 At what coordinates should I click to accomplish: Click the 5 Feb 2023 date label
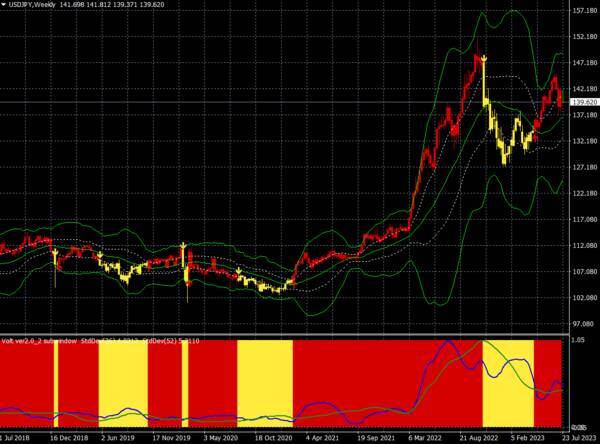pos(528,438)
